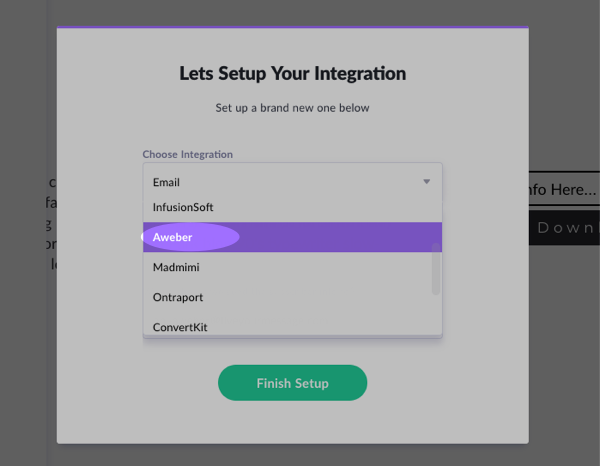Click the dropdown arrow beside Email
Screen dimensions: 600x466
click(426, 182)
